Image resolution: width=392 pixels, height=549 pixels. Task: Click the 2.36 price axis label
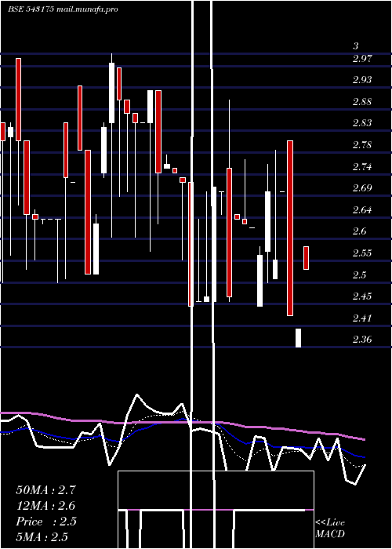(x=362, y=340)
